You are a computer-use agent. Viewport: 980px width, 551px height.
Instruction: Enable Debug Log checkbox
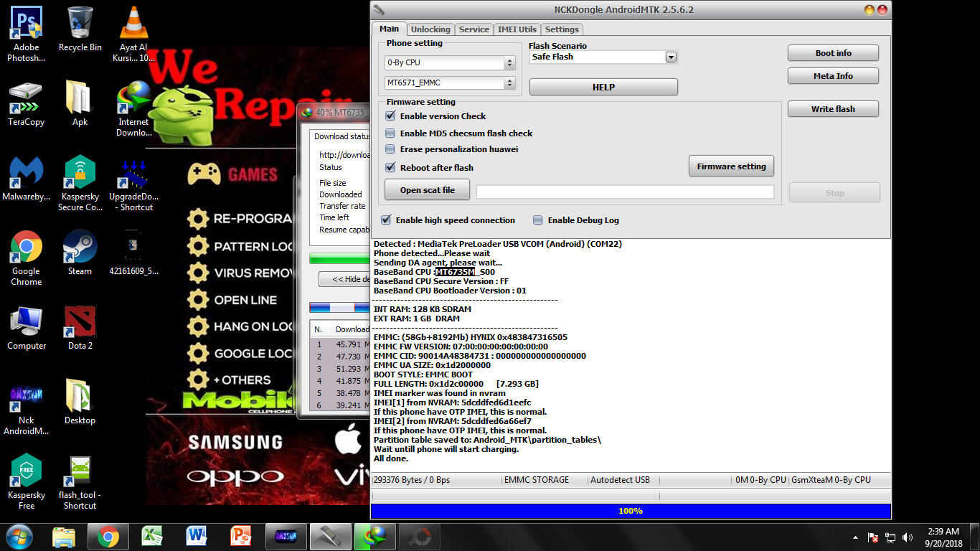coord(538,220)
